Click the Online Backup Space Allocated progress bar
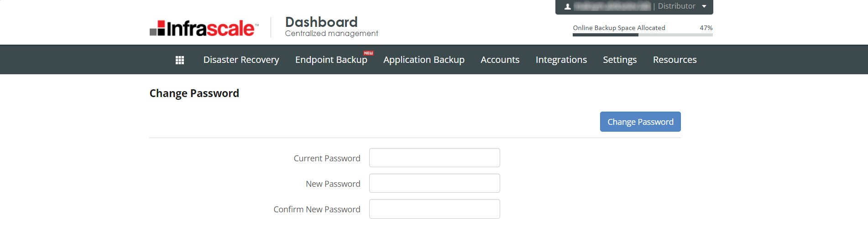Image resolution: width=868 pixels, height=241 pixels. point(643,35)
